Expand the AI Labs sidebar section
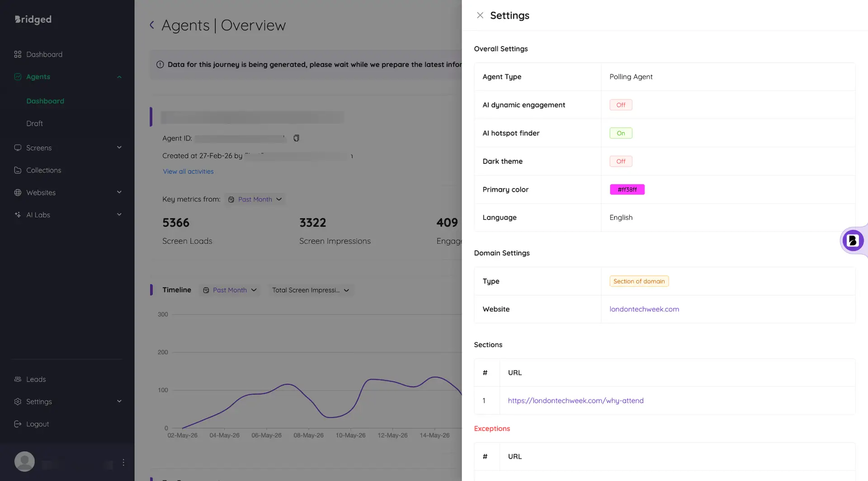This screenshot has width=868, height=481. coord(119,214)
